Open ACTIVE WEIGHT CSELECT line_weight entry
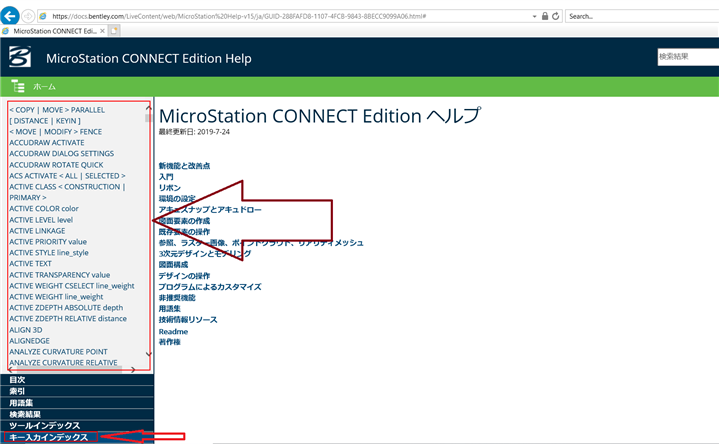This screenshot has height=444, width=719. 72,286
